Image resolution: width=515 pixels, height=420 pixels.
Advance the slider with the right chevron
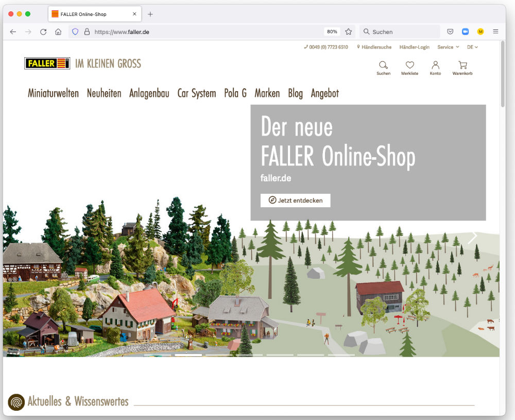472,237
